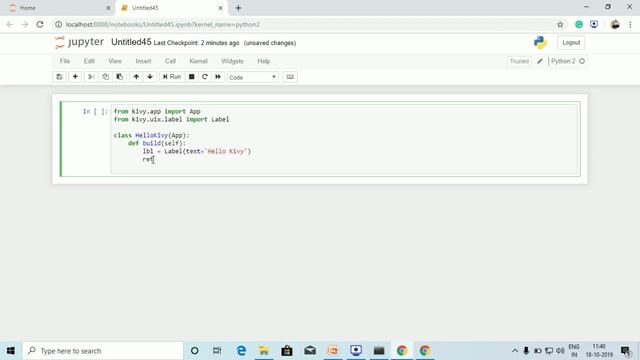Open a new browser tab
This screenshot has height=360, width=640.
[238, 8]
